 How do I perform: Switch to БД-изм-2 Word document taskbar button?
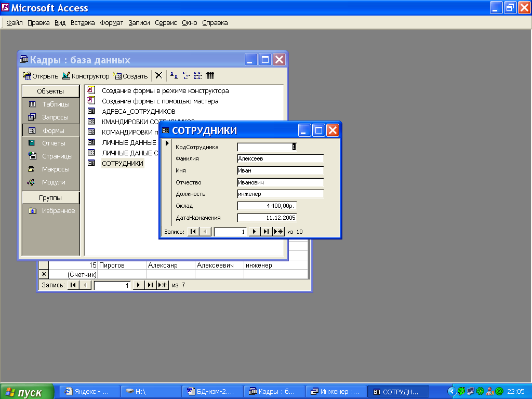[x=212, y=392]
